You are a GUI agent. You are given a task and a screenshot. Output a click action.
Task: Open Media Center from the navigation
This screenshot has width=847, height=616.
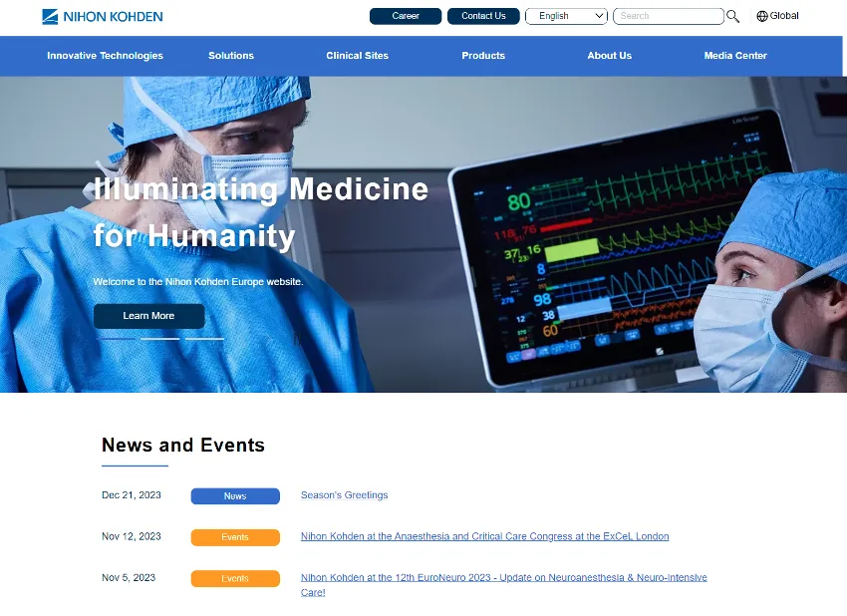(x=735, y=56)
